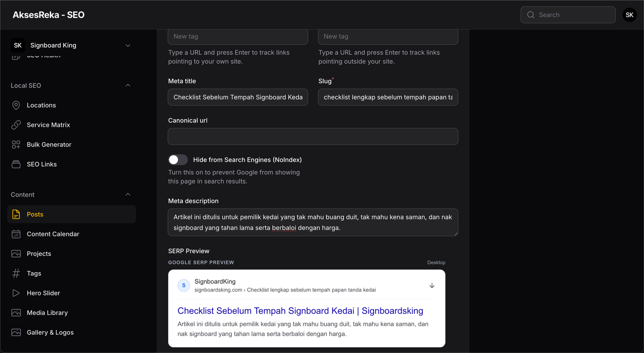Screen dimensions: 644x353
Task: Click inside the Canonical url field
Action: pyautogui.click(x=313, y=136)
